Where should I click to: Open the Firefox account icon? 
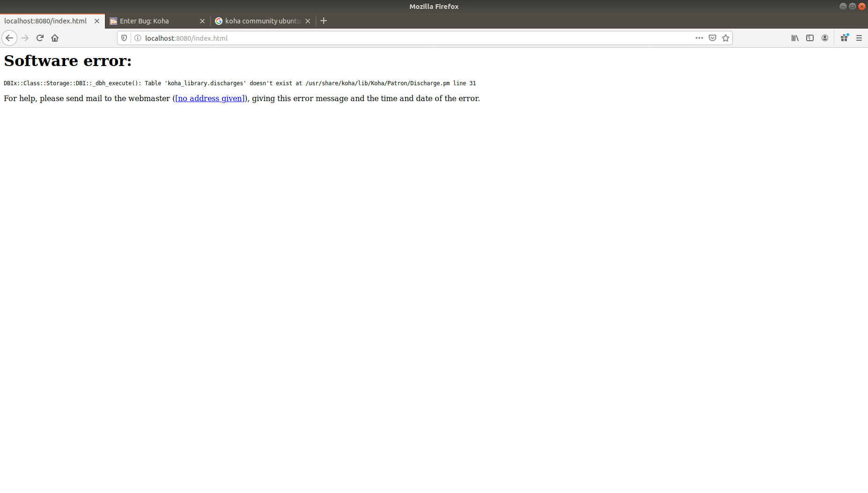point(825,38)
